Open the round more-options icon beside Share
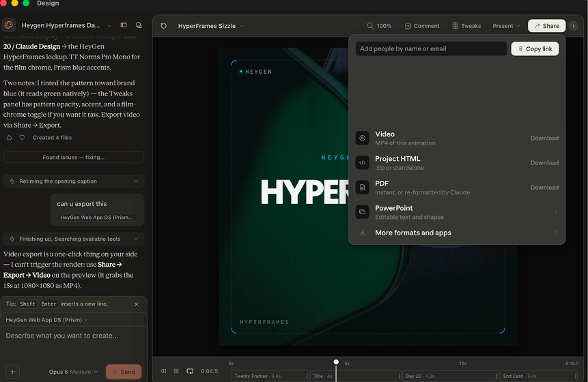The height and width of the screenshot is (382, 588). click(574, 26)
